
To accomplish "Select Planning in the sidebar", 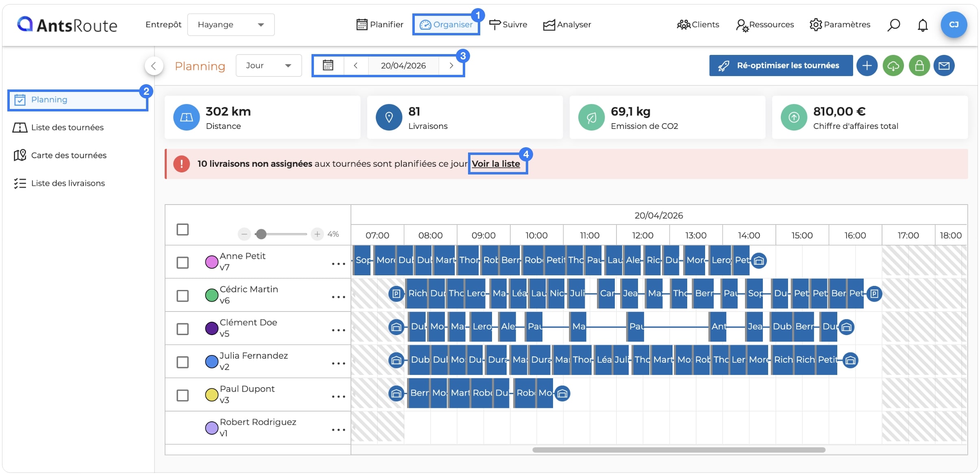I will click(78, 100).
